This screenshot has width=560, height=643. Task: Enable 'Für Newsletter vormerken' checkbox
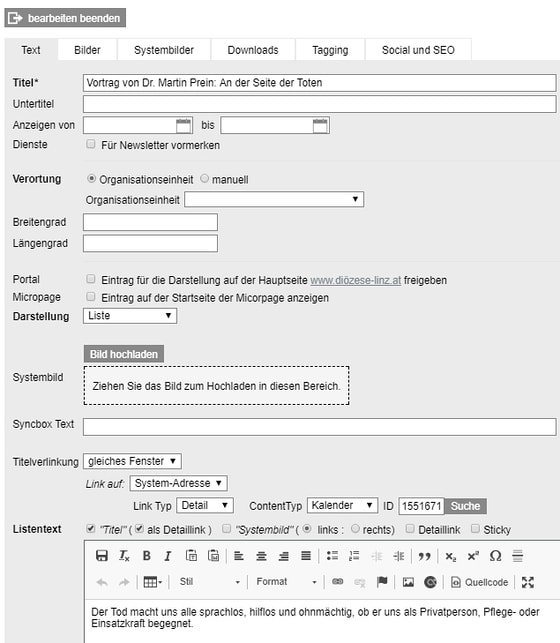[x=91, y=144]
